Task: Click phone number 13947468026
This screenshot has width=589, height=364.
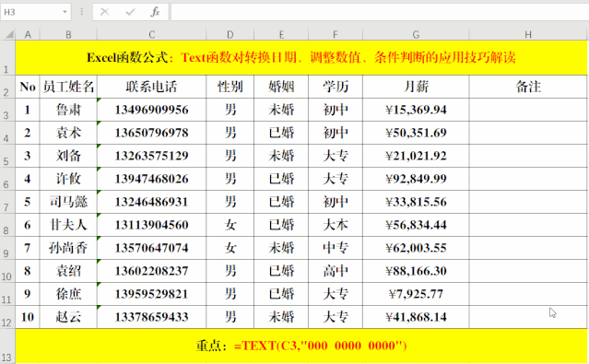Action: tap(151, 179)
